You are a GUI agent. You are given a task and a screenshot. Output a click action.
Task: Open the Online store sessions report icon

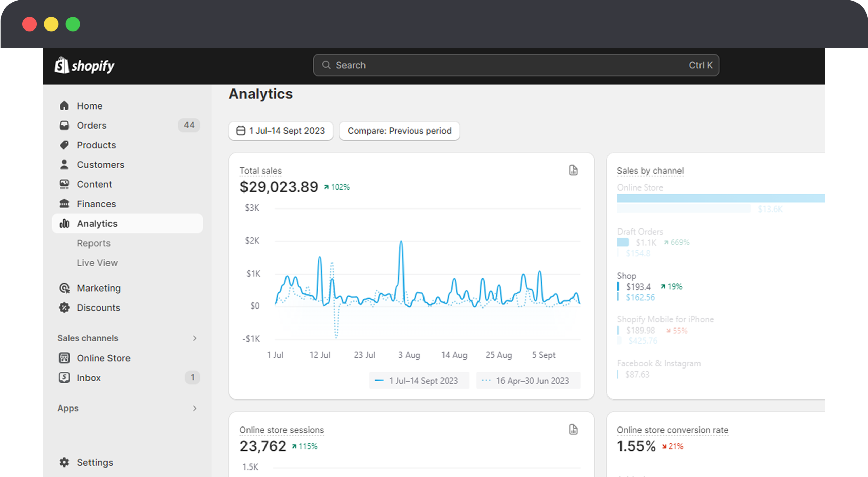click(573, 430)
